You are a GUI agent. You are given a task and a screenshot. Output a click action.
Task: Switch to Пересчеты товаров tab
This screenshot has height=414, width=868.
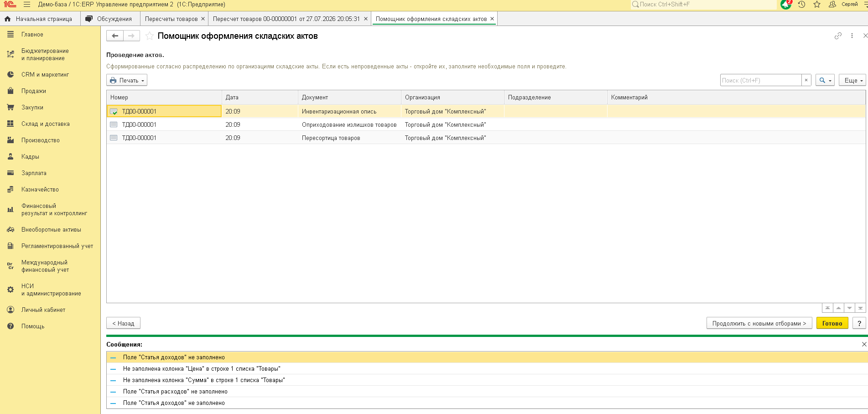[x=172, y=19]
